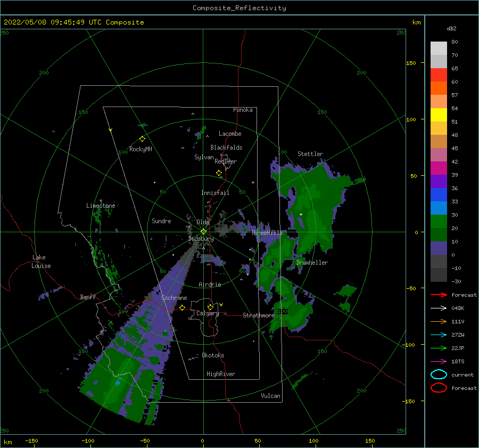Screen dimensions: 479x448
Task: Click the RockyMH label on the map
Action: [141, 149]
